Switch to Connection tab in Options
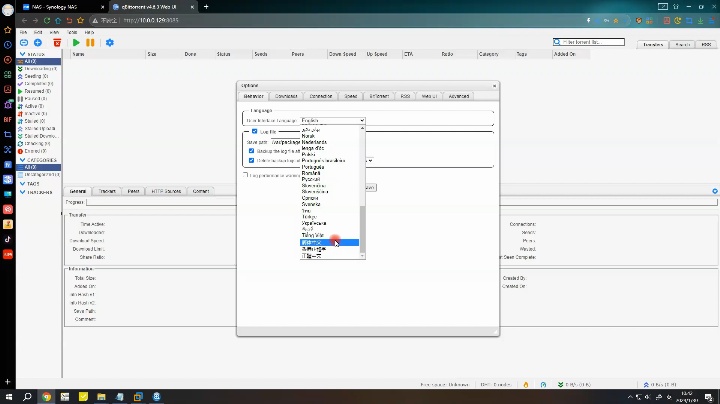The width and height of the screenshot is (720, 404). click(x=321, y=96)
